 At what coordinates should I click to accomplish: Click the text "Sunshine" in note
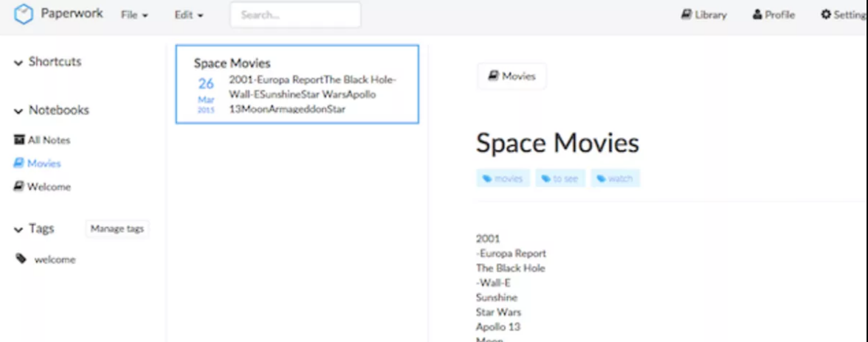click(x=497, y=298)
